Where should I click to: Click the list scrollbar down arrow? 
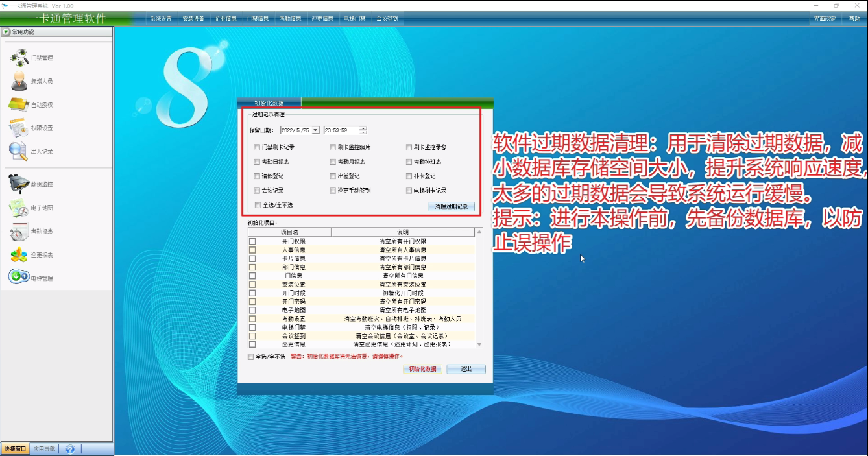tap(479, 344)
